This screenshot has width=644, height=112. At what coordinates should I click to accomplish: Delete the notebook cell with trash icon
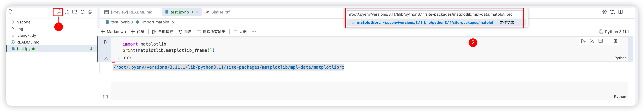[615, 41]
